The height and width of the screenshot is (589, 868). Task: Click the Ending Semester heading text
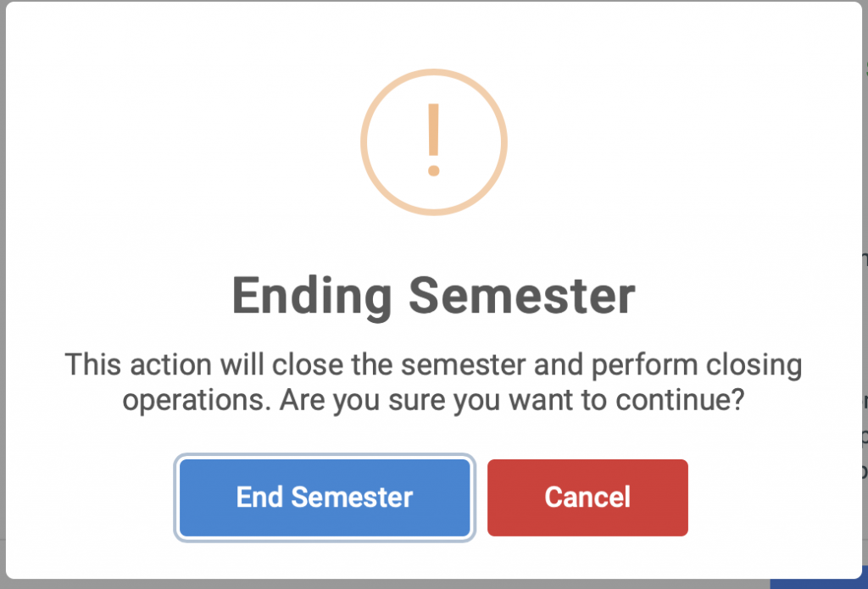[x=433, y=296]
